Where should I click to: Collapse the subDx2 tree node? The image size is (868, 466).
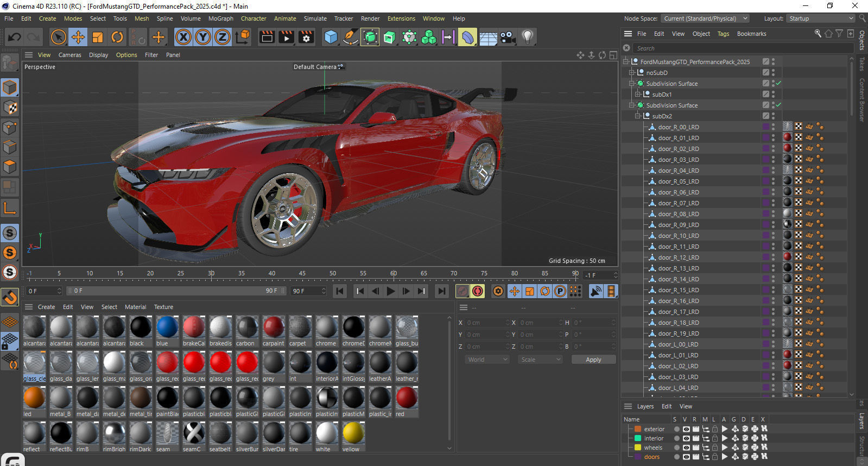click(638, 116)
